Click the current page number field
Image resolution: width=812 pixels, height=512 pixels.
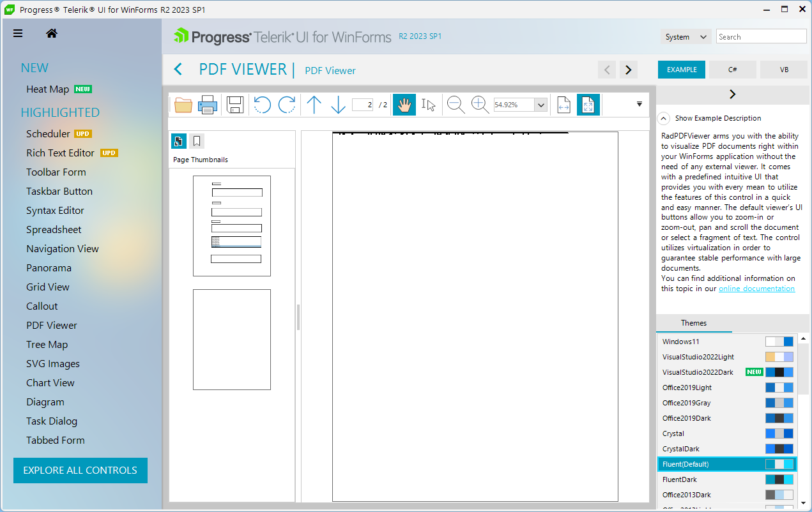tap(362, 105)
